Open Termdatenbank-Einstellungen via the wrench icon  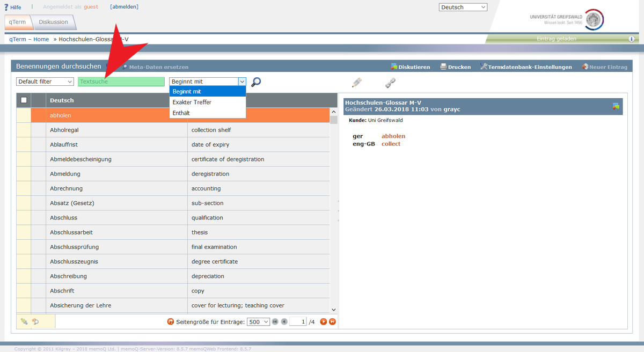coord(484,67)
